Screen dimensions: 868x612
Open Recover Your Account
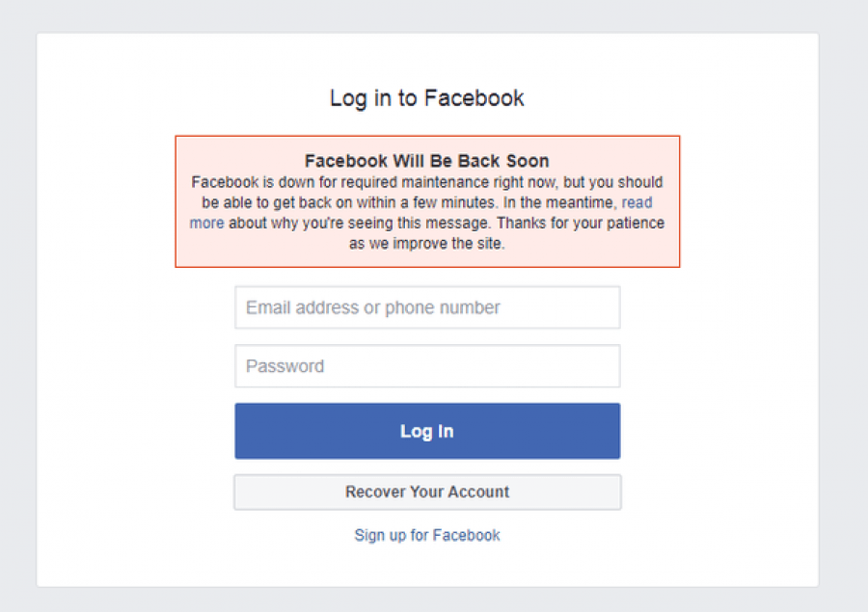(x=427, y=492)
